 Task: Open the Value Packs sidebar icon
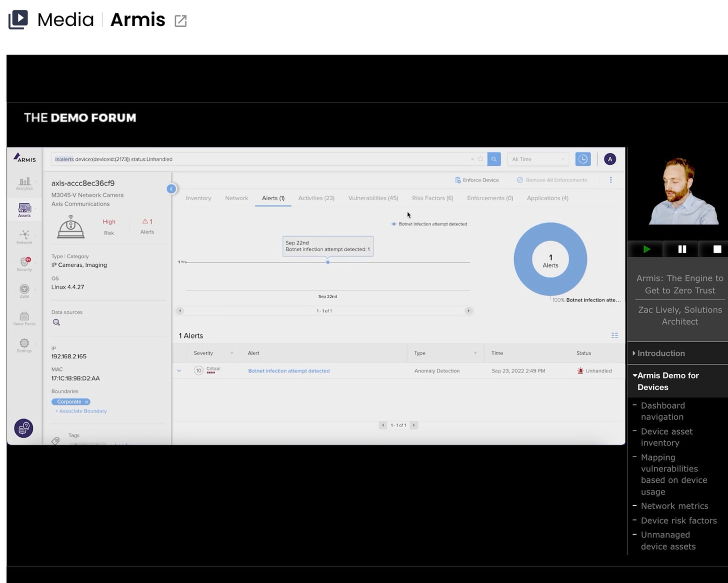(24, 318)
